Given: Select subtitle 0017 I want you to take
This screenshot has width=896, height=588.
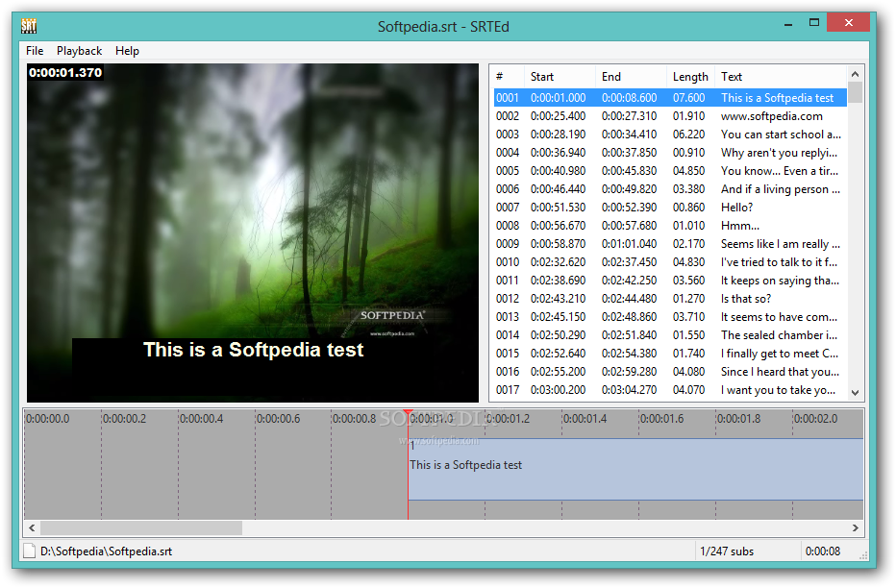Looking at the screenshot, I should click(670, 390).
